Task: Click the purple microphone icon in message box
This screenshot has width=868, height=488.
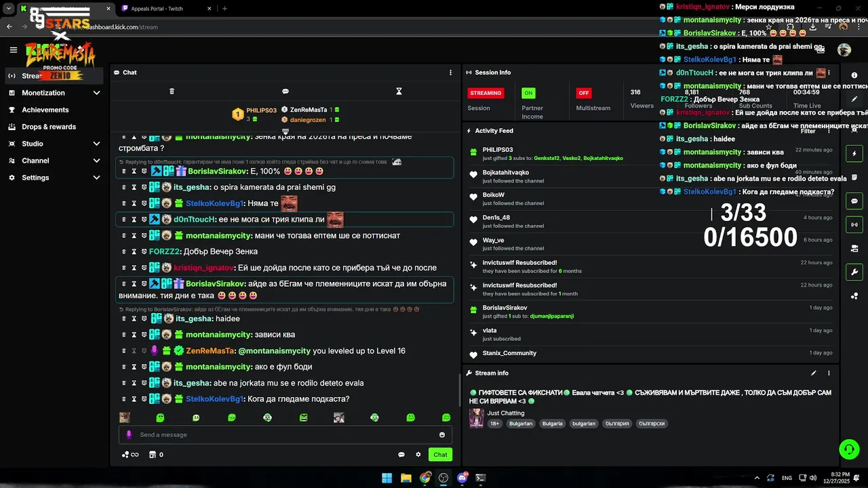Action: (129, 434)
